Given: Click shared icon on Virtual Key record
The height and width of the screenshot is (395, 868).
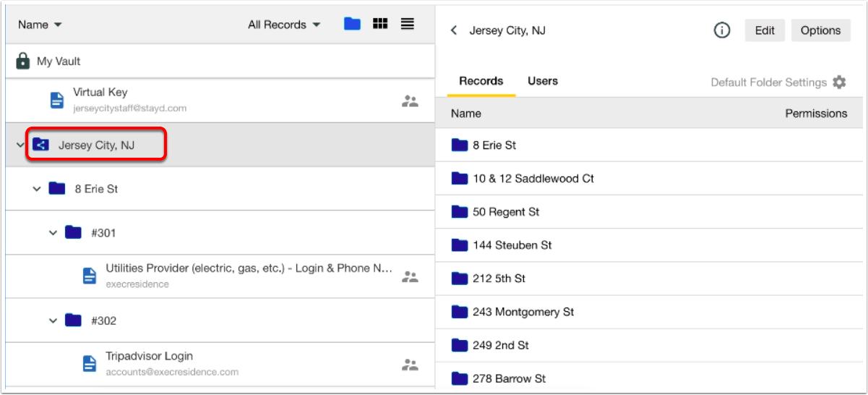Looking at the screenshot, I should tap(410, 101).
